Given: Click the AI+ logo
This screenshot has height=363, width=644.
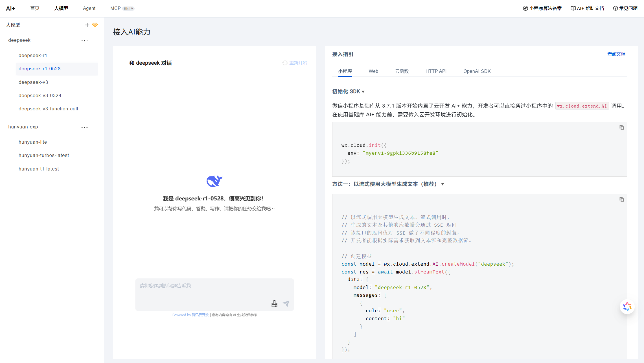Looking at the screenshot, I should pos(11,8).
